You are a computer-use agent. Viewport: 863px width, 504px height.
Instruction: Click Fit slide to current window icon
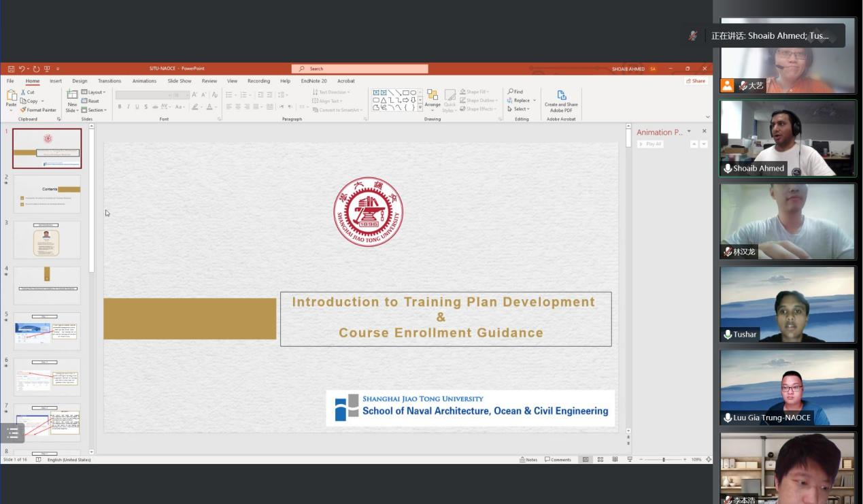click(709, 460)
